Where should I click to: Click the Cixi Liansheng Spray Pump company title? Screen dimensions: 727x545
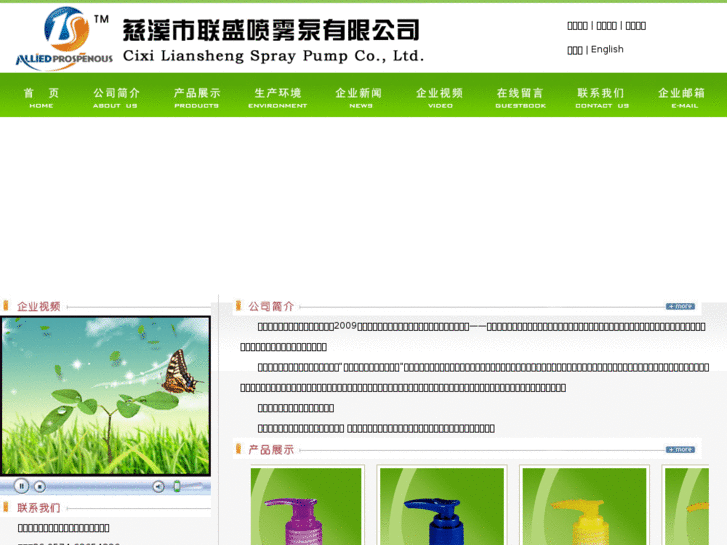pos(273,41)
